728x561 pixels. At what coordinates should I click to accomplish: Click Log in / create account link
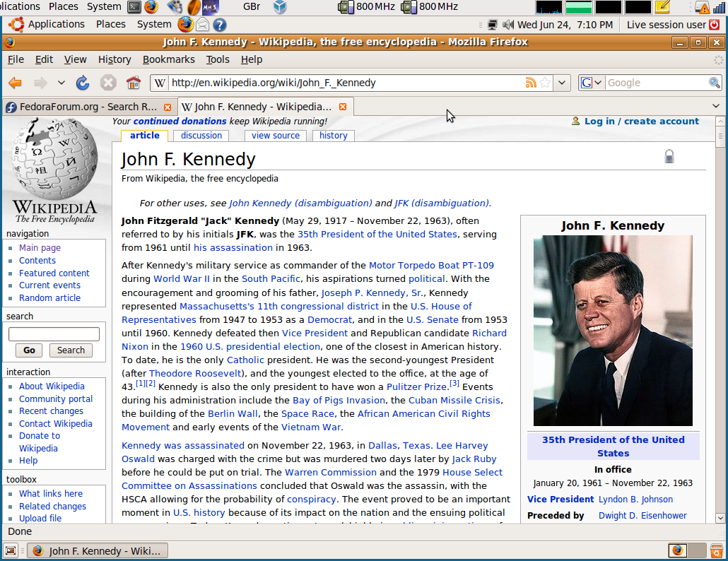pyautogui.click(x=642, y=121)
